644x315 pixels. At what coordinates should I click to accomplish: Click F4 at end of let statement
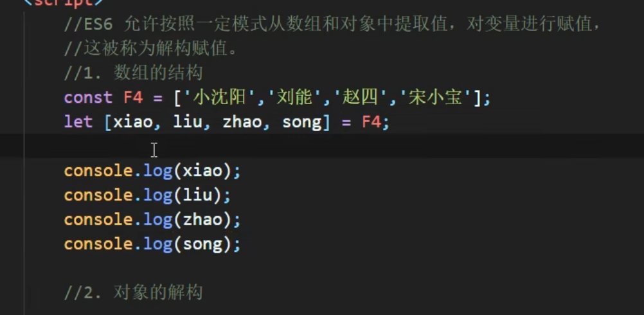click(x=371, y=122)
